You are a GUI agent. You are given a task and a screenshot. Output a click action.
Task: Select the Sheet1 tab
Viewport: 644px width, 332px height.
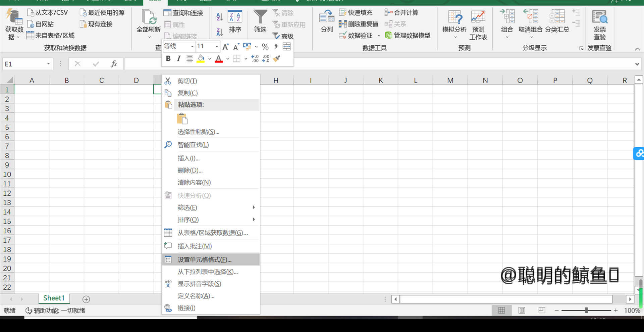(54, 298)
